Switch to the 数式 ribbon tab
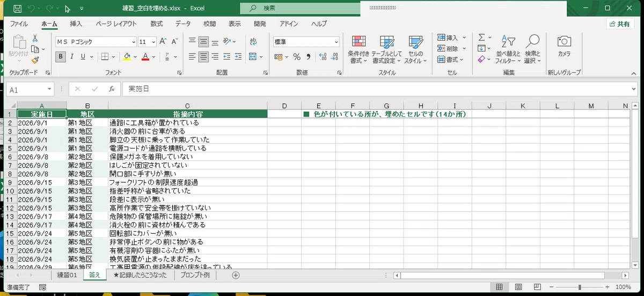 pos(157,24)
